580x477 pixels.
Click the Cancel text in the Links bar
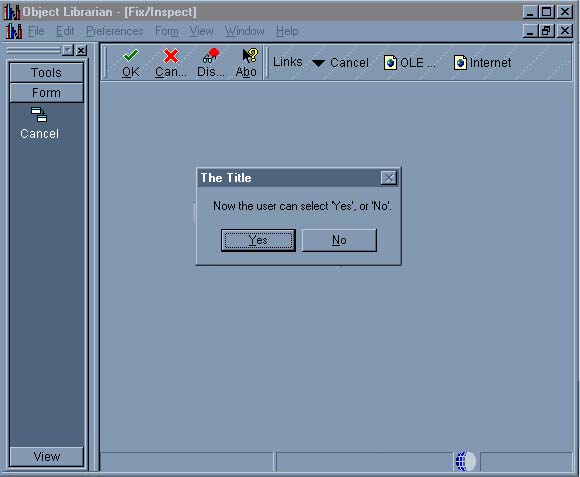tap(349, 63)
